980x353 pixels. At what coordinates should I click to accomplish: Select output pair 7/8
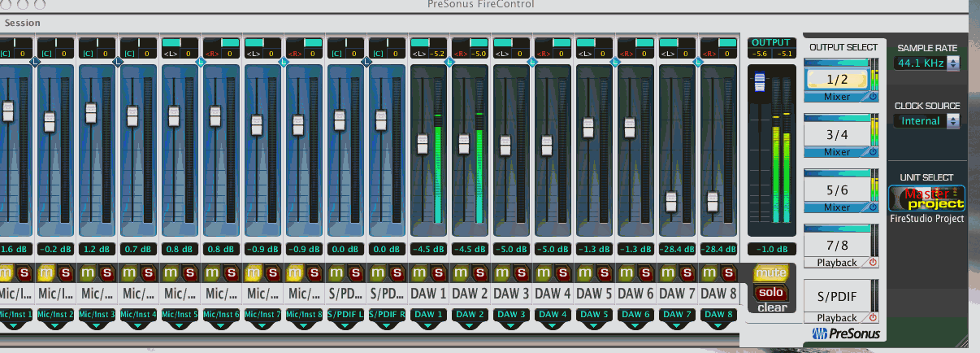[836, 246]
